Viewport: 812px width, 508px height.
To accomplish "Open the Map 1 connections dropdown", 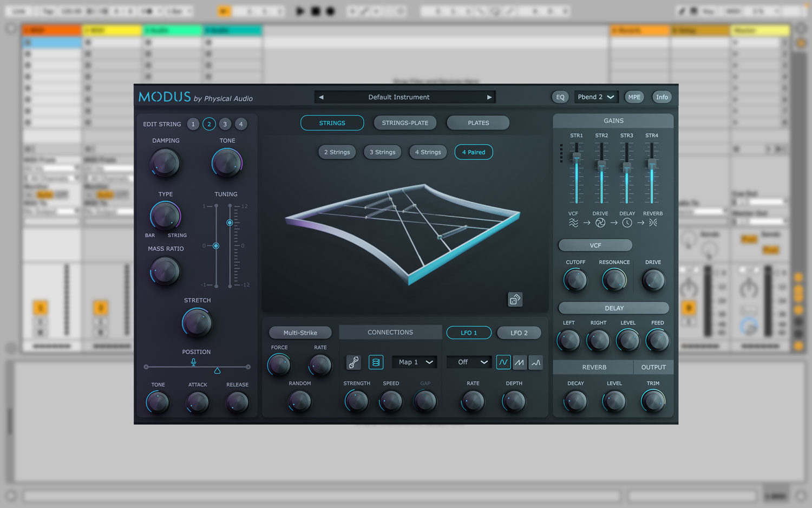I will click(x=414, y=362).
